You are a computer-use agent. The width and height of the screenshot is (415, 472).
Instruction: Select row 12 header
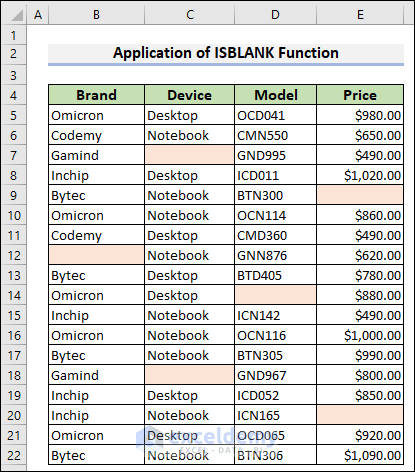pyautogui.click(x=14, y=255)
